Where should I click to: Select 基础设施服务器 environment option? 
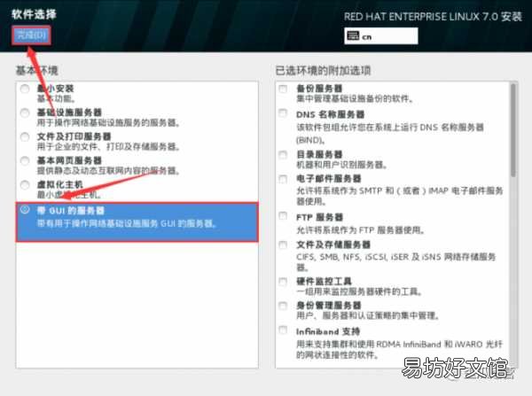pos(25,113)
